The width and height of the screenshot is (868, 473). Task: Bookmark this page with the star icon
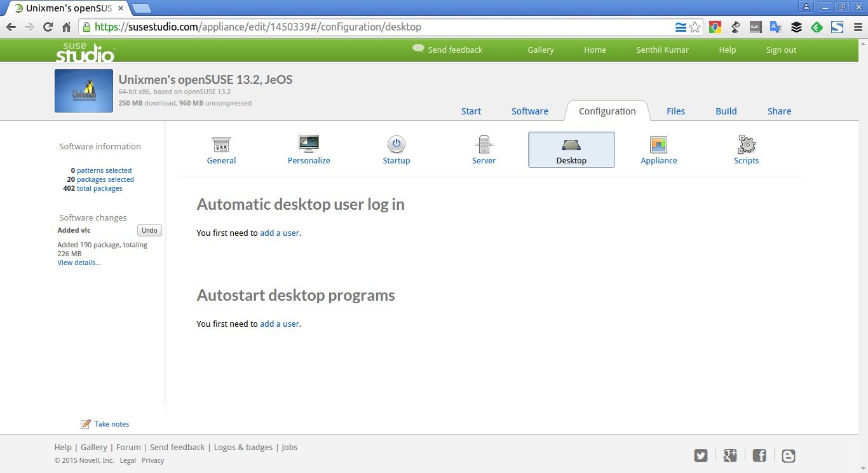[x=695, y=27]
